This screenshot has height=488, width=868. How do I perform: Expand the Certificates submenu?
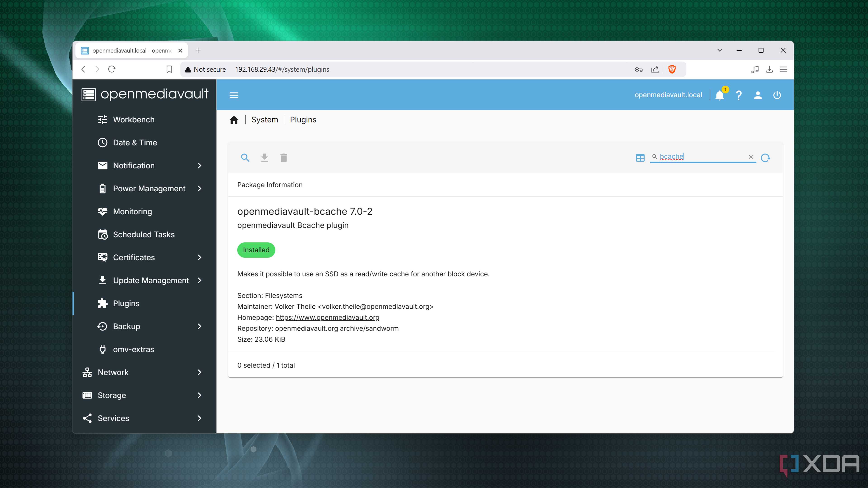[145, 257]
